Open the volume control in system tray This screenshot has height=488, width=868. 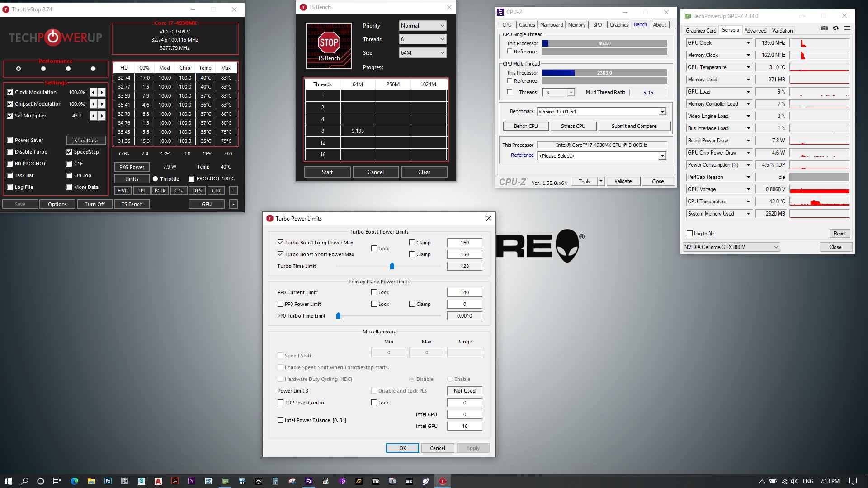[794, 481]
